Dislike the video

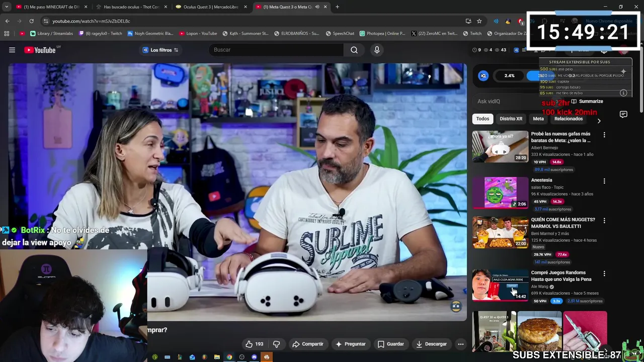[x=276, y=344]
